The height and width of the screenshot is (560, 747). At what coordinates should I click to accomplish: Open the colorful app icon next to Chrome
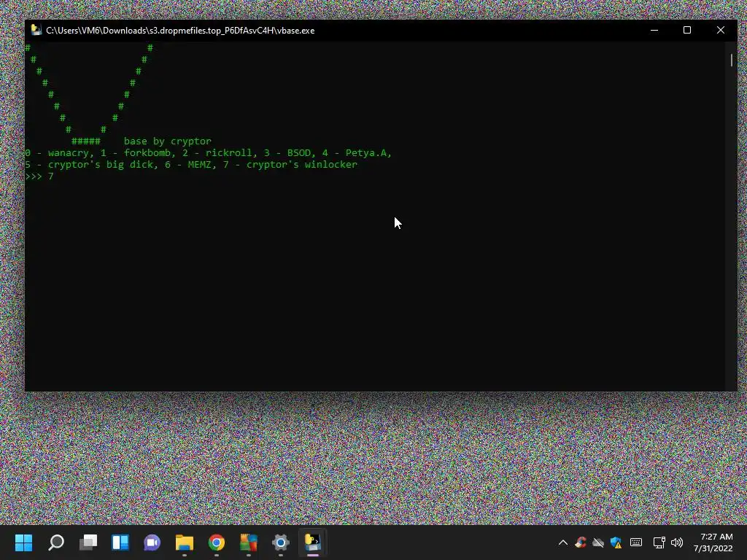pyautogui.click(x=249, y=542)
